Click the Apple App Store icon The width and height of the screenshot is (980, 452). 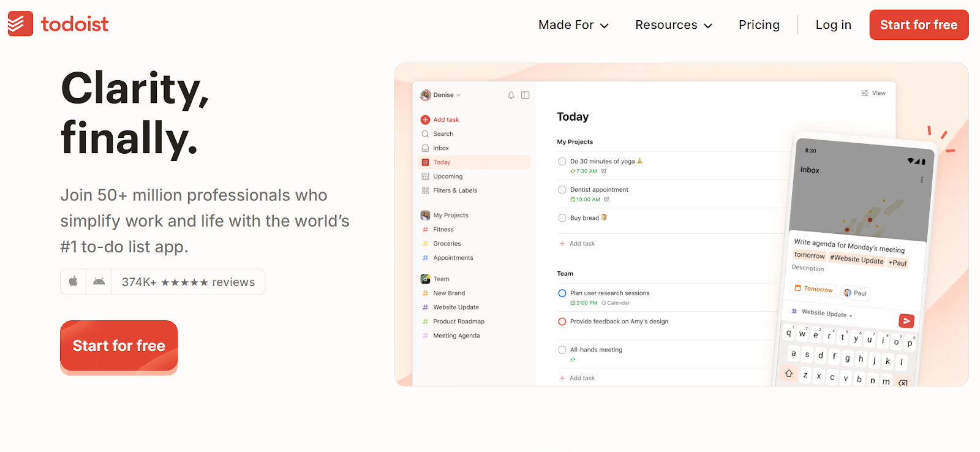coord(73,282)
